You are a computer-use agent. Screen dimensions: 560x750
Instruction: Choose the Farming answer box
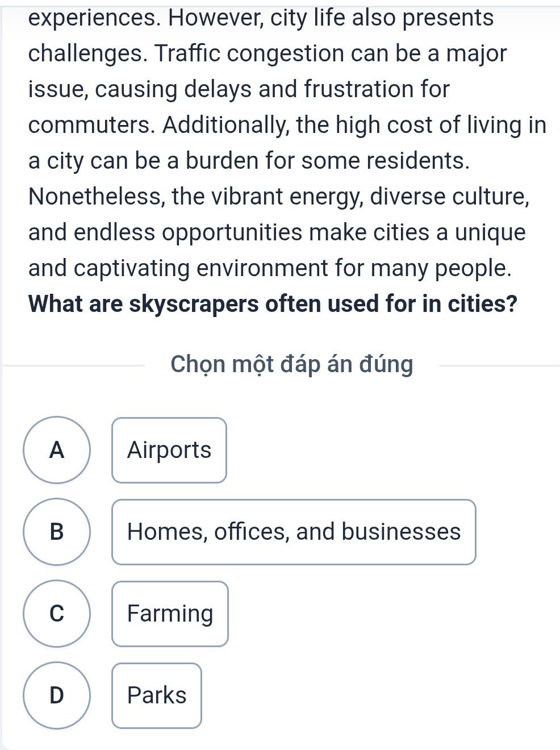pos(170,614)
